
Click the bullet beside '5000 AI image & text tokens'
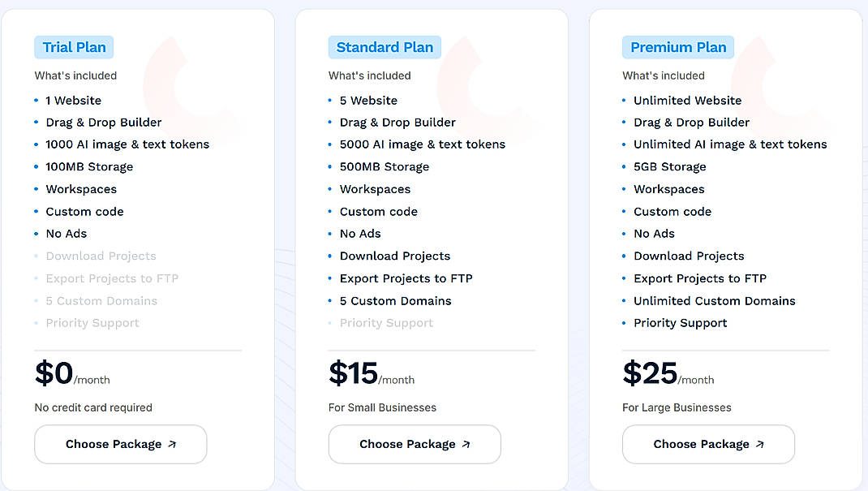(329, 144)
